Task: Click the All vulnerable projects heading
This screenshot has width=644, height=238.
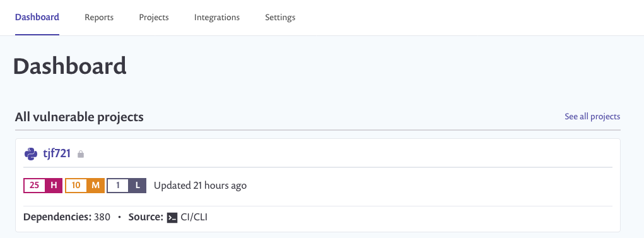Action: pos(79,117)
